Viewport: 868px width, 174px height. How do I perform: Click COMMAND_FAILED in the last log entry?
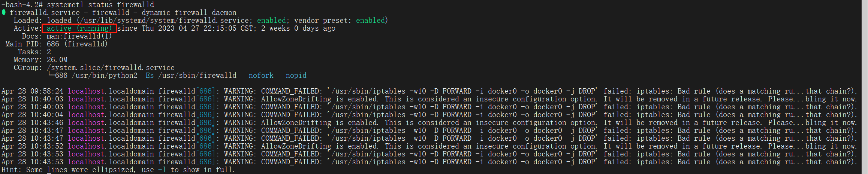290,162
